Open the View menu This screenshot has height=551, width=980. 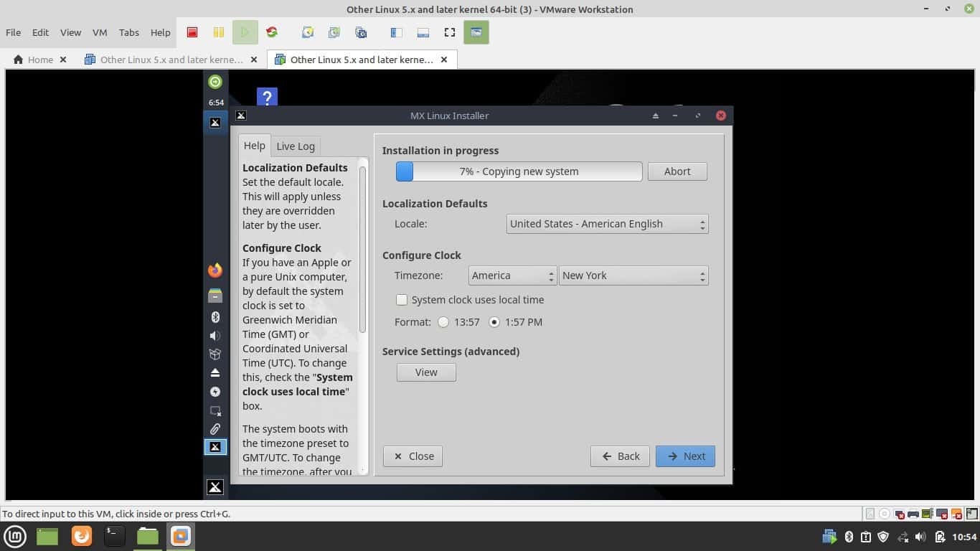[x=70, y=32]
